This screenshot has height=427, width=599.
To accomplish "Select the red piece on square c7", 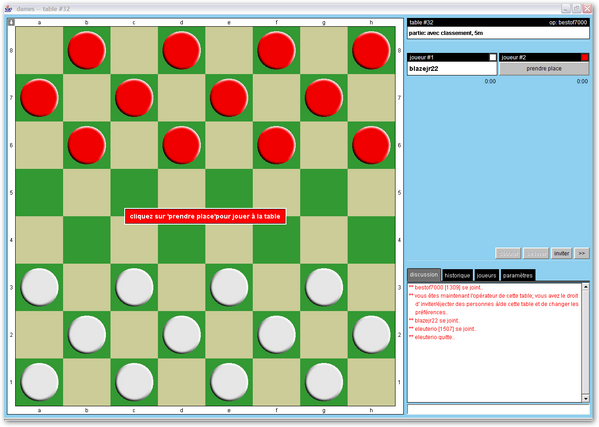I will coord(134,98).
